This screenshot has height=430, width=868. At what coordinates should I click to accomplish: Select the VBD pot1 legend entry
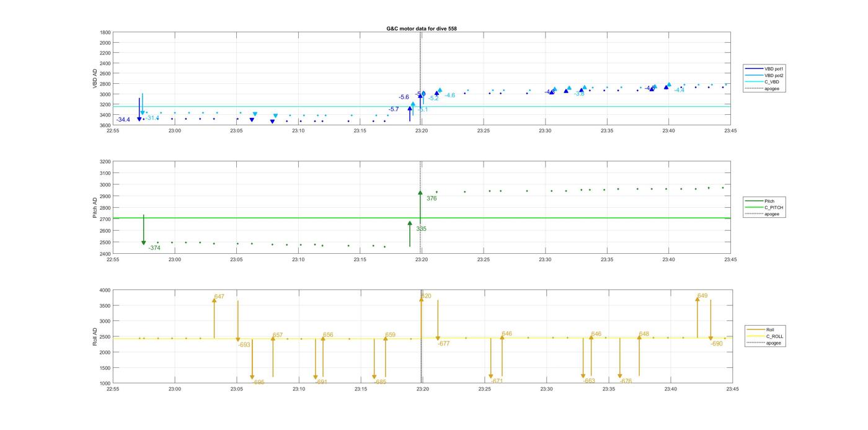click(765, 69)
